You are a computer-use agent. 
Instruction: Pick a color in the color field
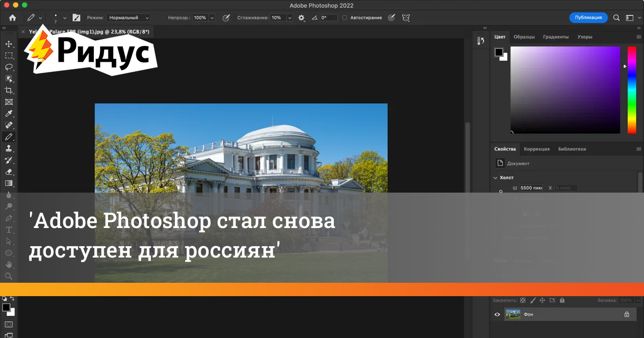(565, 90)
